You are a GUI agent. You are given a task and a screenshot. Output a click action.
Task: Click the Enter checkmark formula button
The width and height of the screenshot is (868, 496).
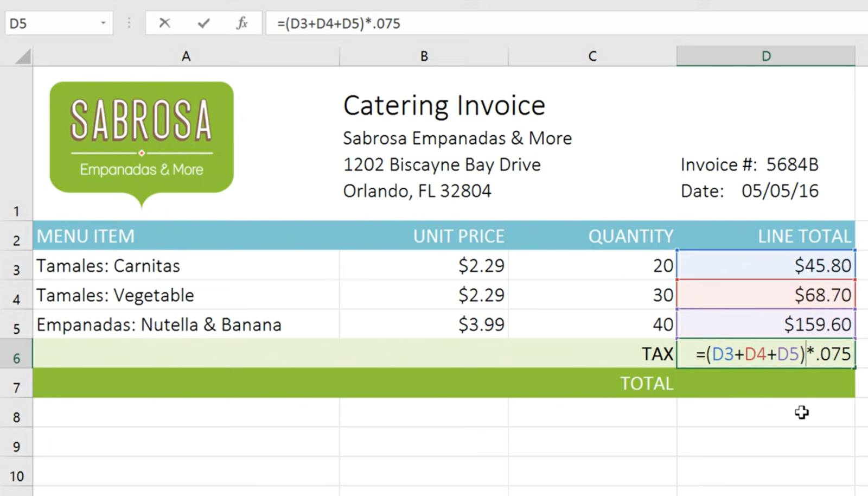click(203, 23)
